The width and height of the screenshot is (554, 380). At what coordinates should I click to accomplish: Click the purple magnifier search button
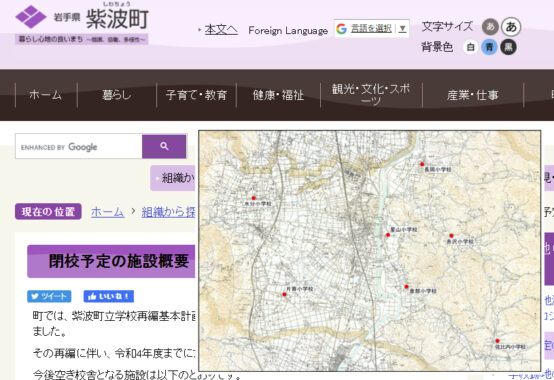(x=164, y=146)
